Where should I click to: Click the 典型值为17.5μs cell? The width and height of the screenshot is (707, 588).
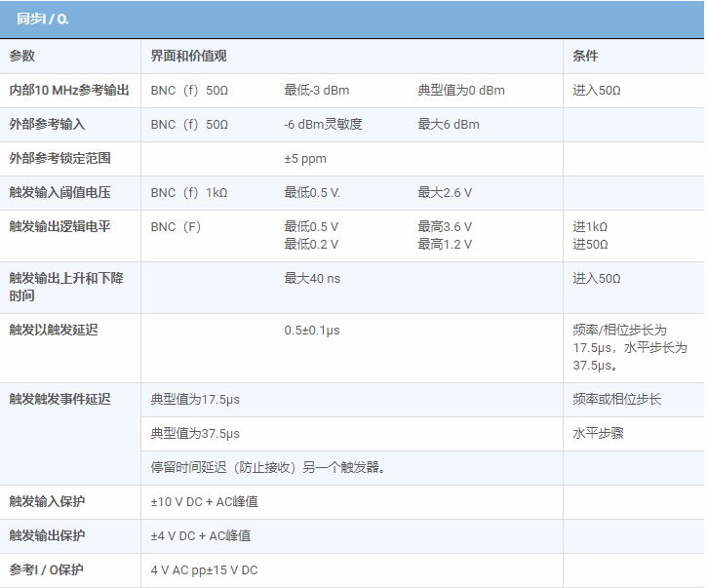195,400
